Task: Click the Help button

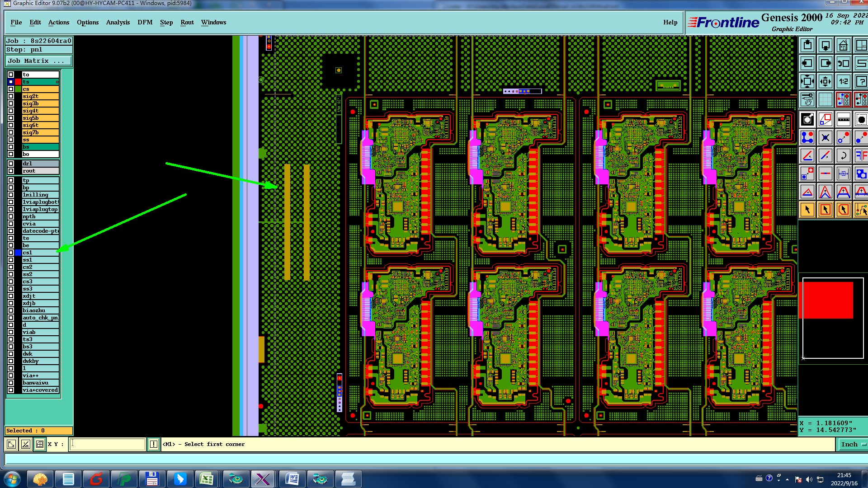Action: tap(670, 22)
